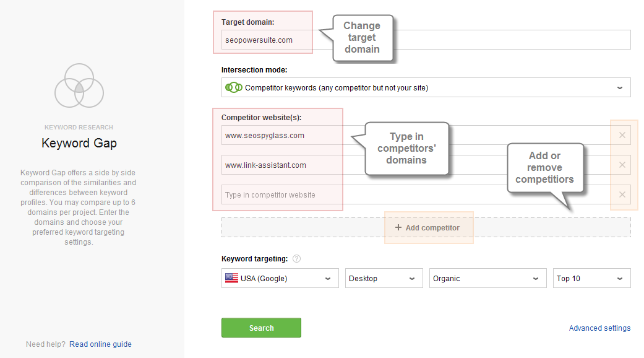Click the Add competitor button
The image size is (644, 358).
[x=426, y=227]
